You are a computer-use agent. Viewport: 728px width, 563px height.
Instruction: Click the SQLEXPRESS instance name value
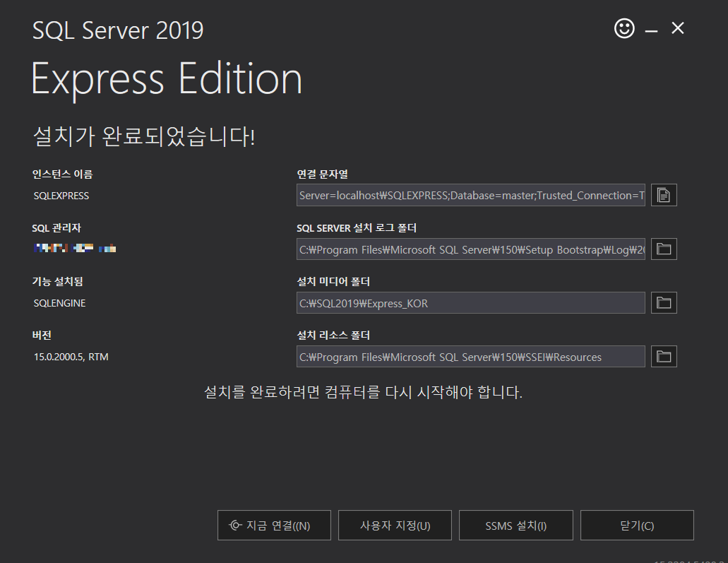click(61, 196)
